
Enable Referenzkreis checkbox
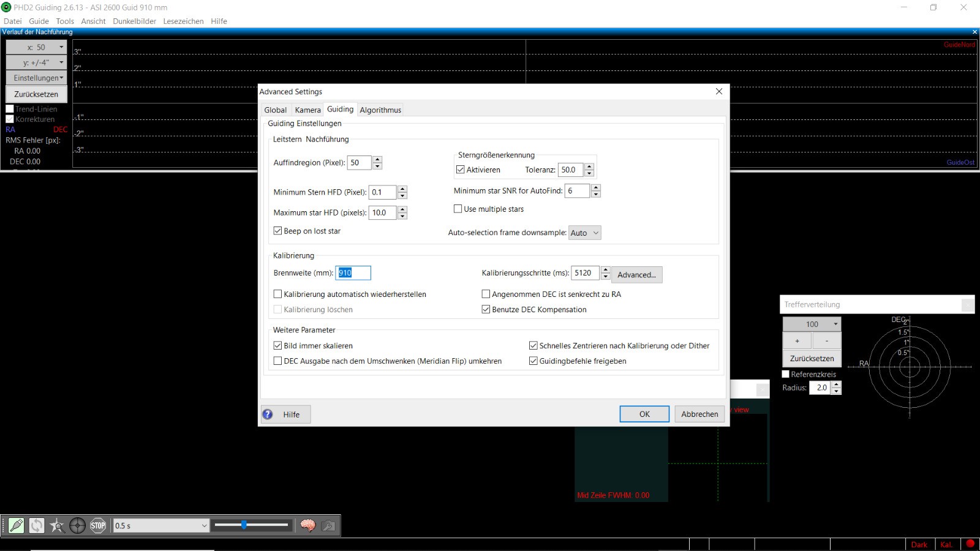point(786,374)
